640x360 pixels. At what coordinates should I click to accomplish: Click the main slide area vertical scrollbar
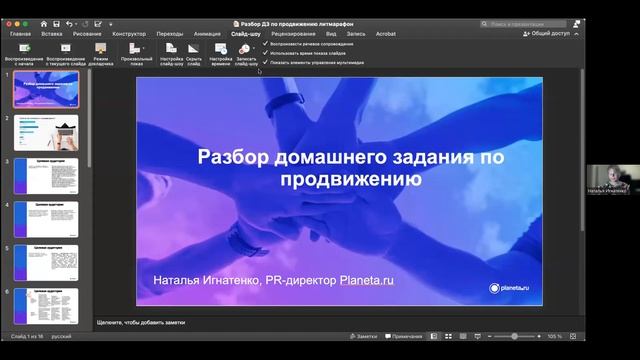[x=582, y=151]
